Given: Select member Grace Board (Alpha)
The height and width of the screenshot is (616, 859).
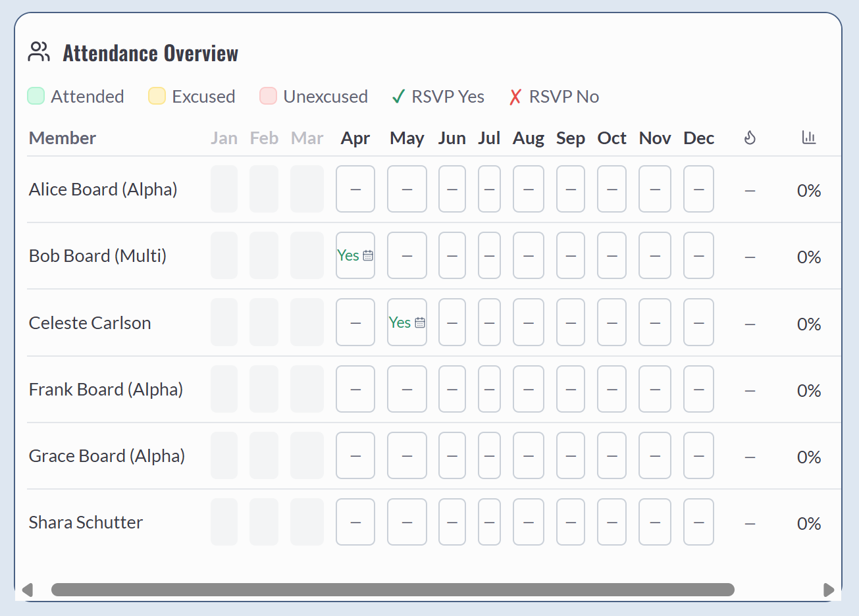Looking at the screenshot, I should [x=107, y=456].
